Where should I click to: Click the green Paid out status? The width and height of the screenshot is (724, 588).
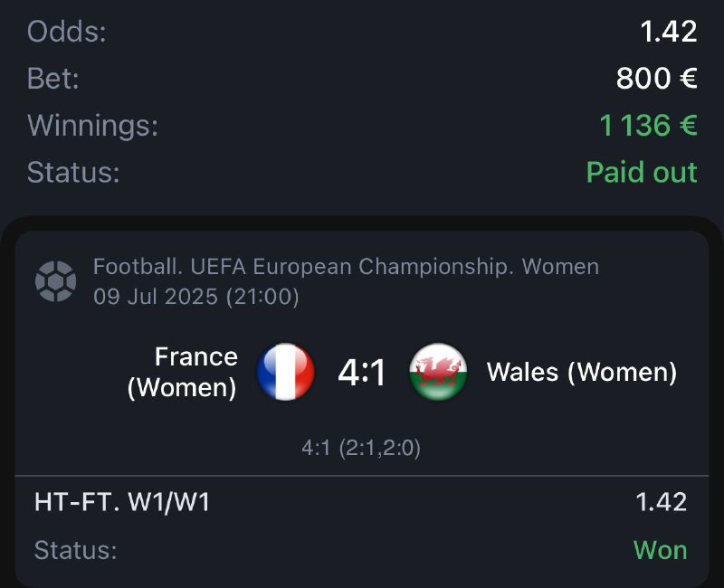click(x=642, y=172)
